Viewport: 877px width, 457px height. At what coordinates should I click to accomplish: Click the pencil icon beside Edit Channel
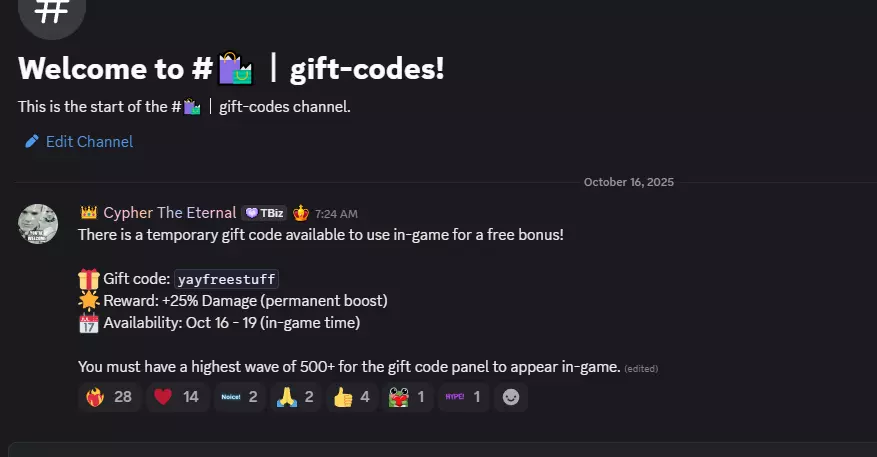pos(32,142)
